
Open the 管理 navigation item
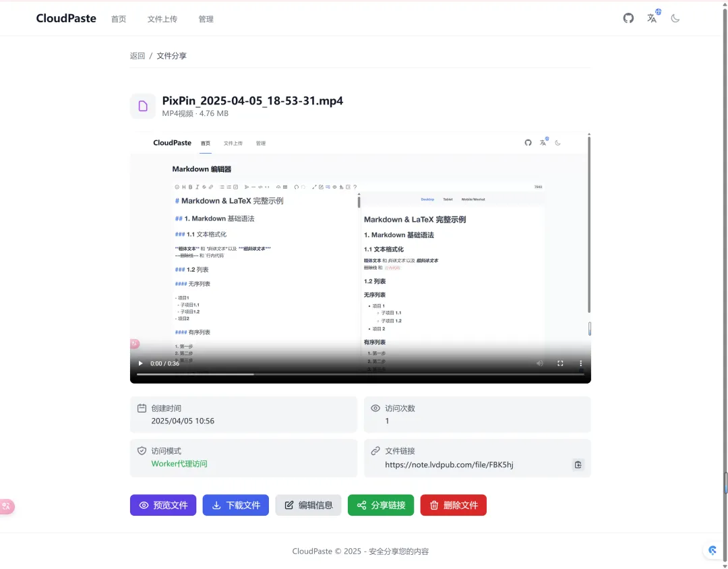(206, 19)
